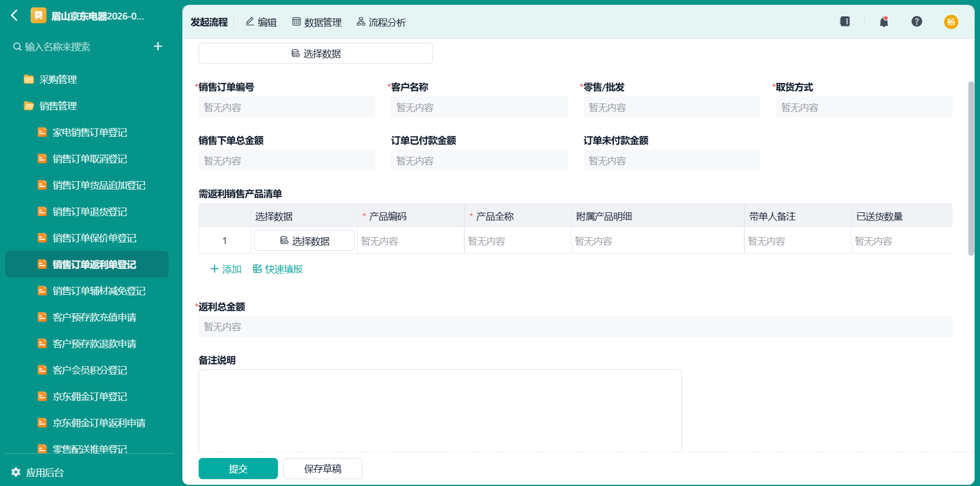Click the sidebar search box 输入名称来搜索
The width and height of the screenshot is (980, 486).
pyautogui.click(x=79, y=46)
